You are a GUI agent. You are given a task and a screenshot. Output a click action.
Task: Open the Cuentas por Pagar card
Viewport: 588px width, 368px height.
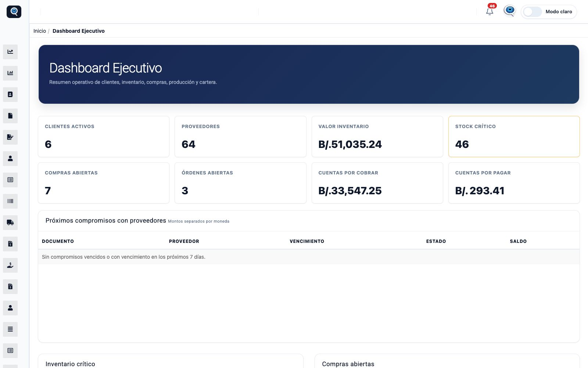pyautogui.click(x=514, y=183)
